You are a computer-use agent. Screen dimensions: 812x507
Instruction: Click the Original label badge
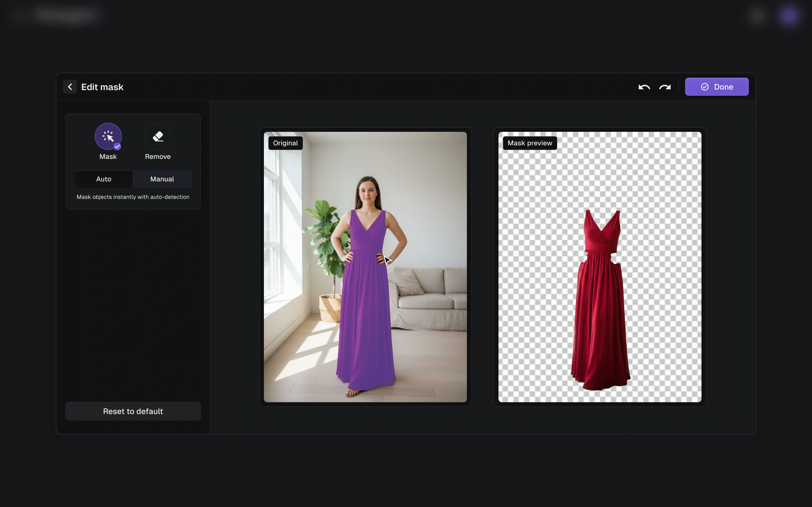coord(285,143)
